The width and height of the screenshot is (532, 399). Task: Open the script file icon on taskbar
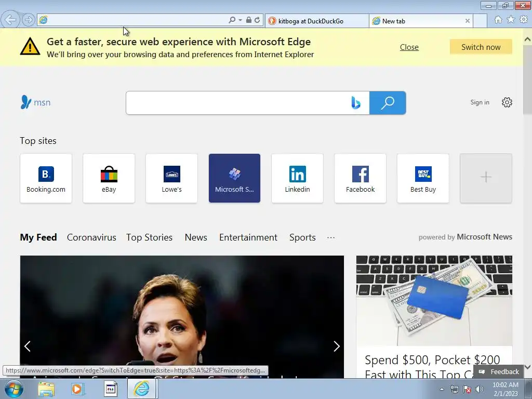111,389
